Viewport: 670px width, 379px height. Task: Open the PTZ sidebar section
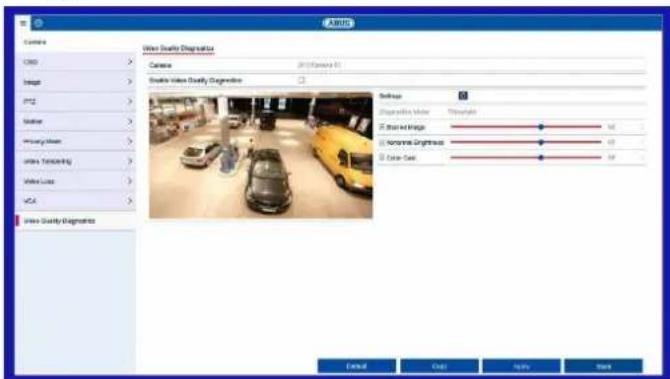click(x=76, y=102)
